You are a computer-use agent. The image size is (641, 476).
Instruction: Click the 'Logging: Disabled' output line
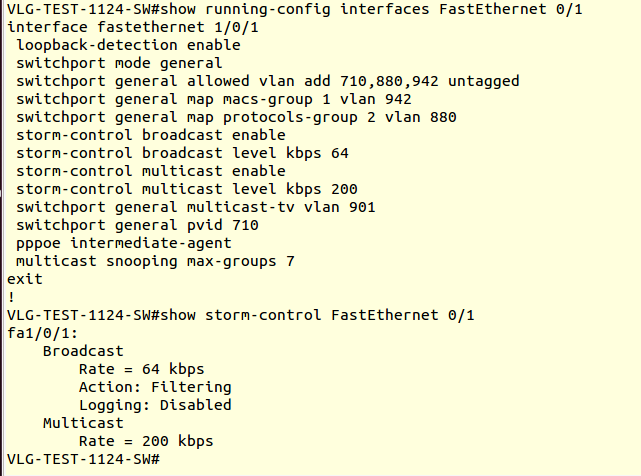[155, 405]
